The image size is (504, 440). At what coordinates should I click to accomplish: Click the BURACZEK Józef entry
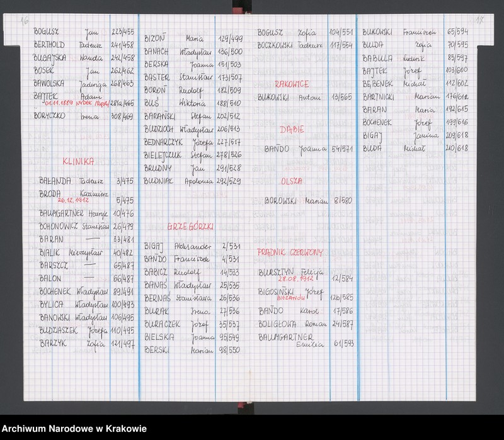click(192, 324)
